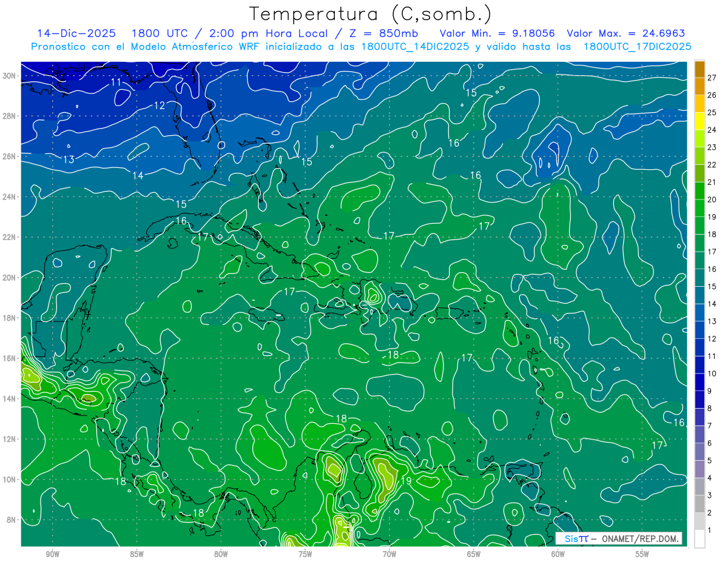Click the '1800UTC_14DIC2025' initialization timestamp
This screenshot has height=562, width=728.
point(415,47)
